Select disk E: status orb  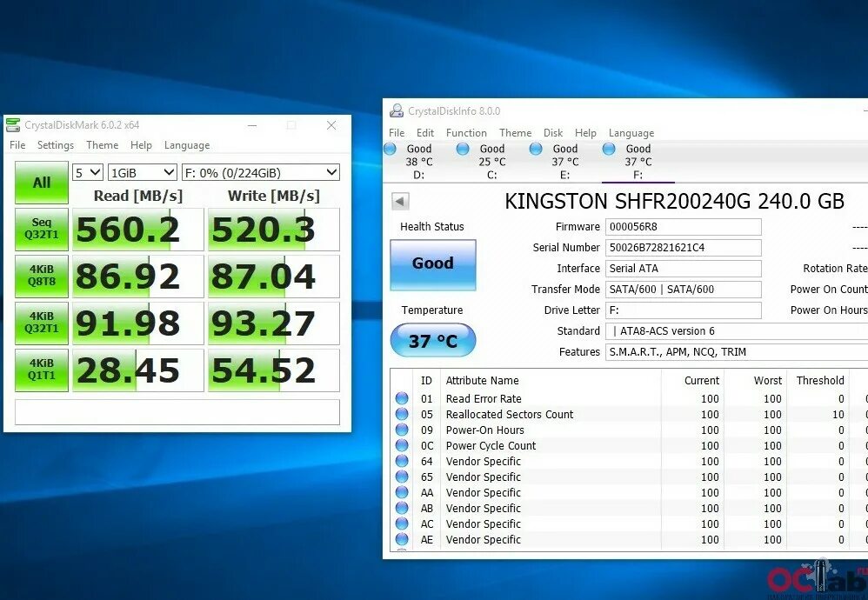[x=536, y=149]
